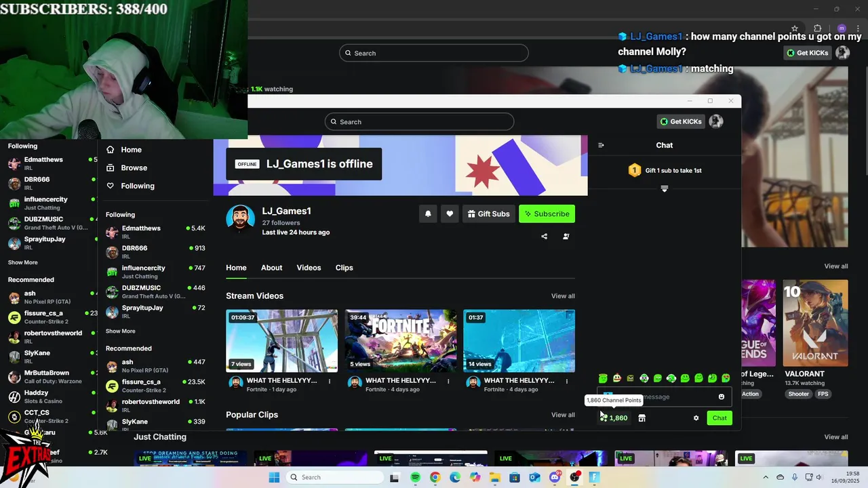Screen dimensions: 868x488
Task: Open Edmatthews channel with 5.4K viewers
Action: click(155, 232)
